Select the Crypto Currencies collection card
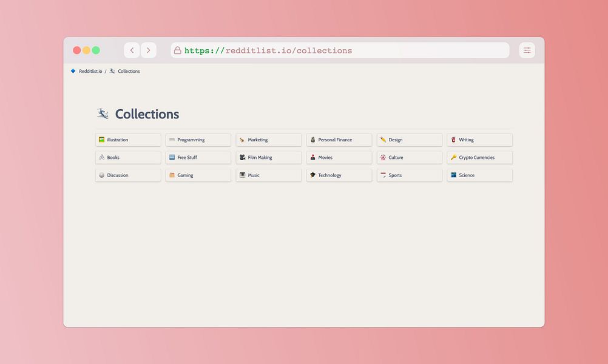The image size is (608, 364). pos(479,157)
